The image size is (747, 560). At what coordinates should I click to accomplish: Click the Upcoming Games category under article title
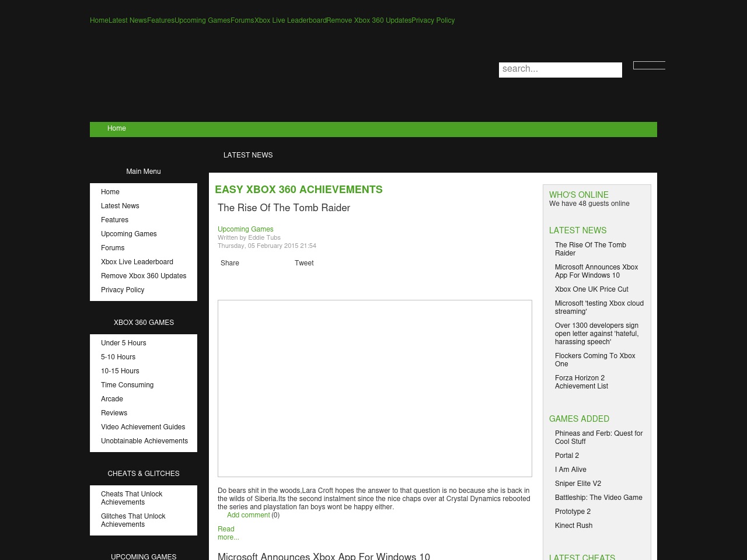click(246, 229)
